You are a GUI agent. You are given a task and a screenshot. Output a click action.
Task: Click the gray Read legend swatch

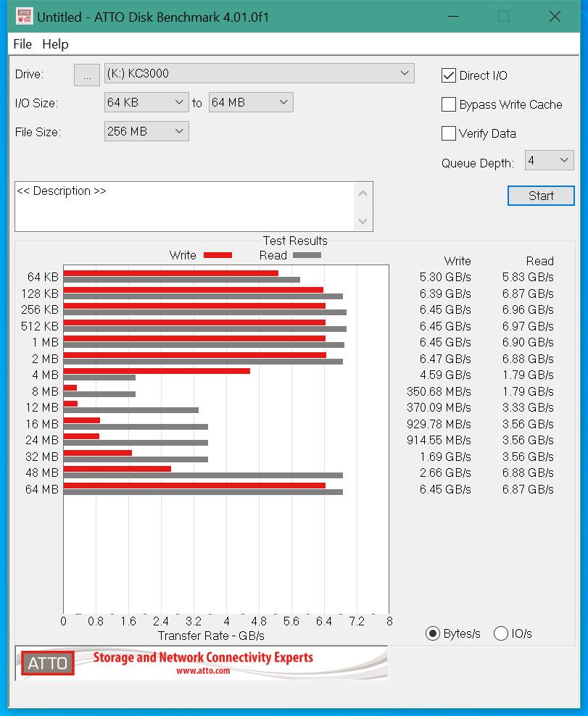point(307,255)
